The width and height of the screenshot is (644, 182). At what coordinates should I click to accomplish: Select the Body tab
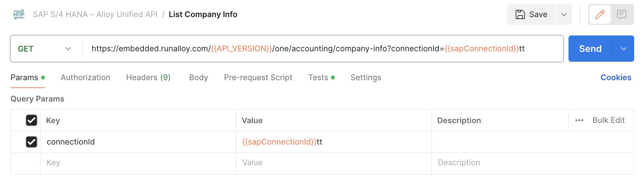click(199, 78)
